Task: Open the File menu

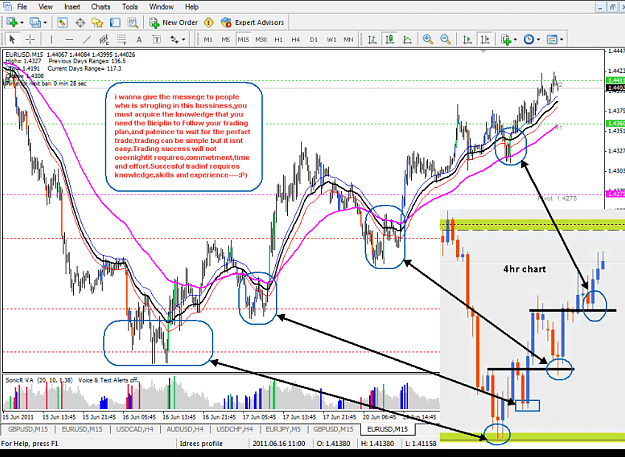Action: 22,7
